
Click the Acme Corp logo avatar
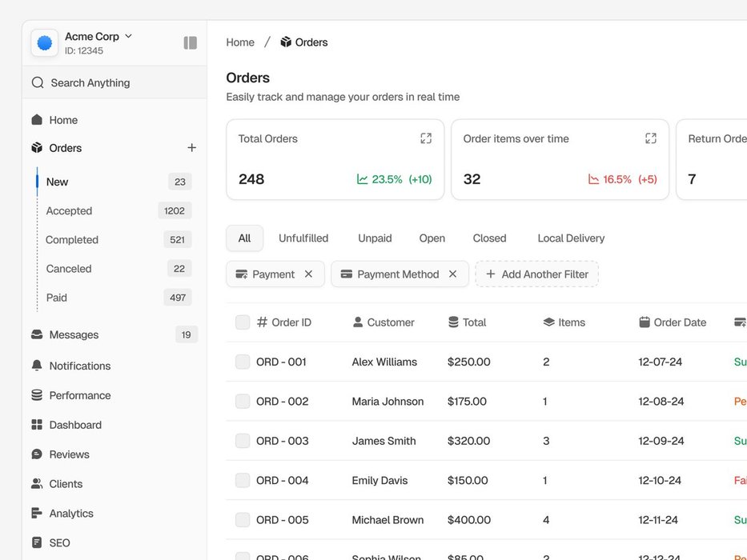[x=45, y=43]
